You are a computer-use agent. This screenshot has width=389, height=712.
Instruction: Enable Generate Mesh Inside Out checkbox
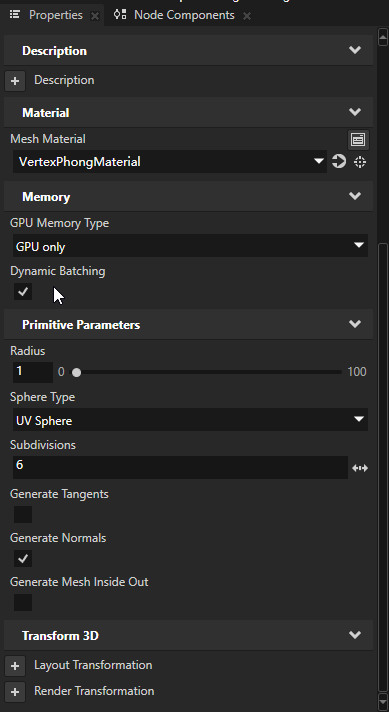point(23,602)
